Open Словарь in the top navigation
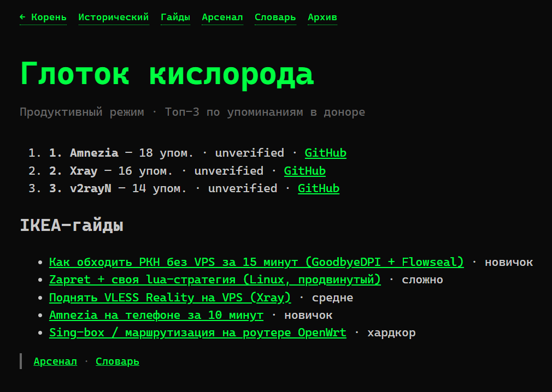Image resolution: width=552 pixels, height=392 pixels. tap(275, 17)
